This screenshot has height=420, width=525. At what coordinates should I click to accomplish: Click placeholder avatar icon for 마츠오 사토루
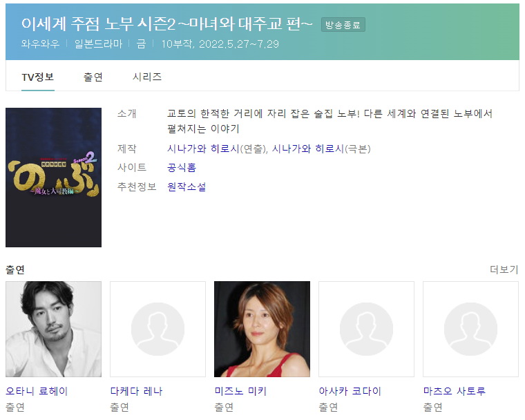click(x=470, y=329)
